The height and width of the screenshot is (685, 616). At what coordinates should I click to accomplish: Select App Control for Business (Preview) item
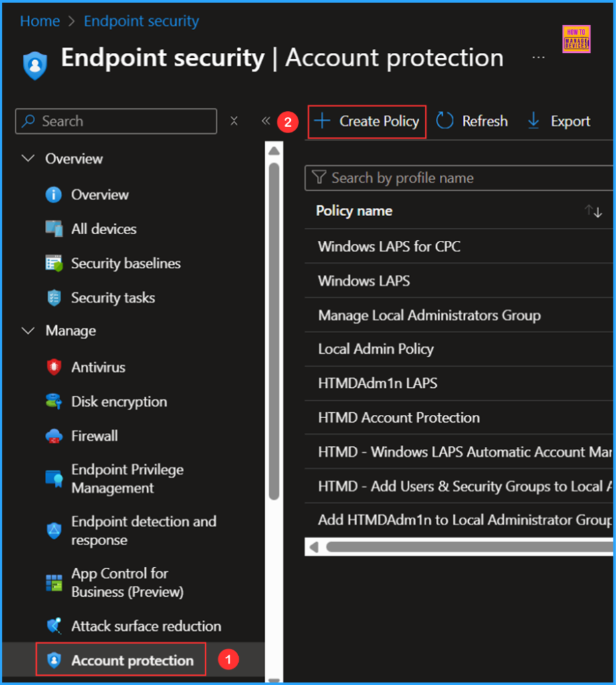pyautogui.click(x=128, y=583)
